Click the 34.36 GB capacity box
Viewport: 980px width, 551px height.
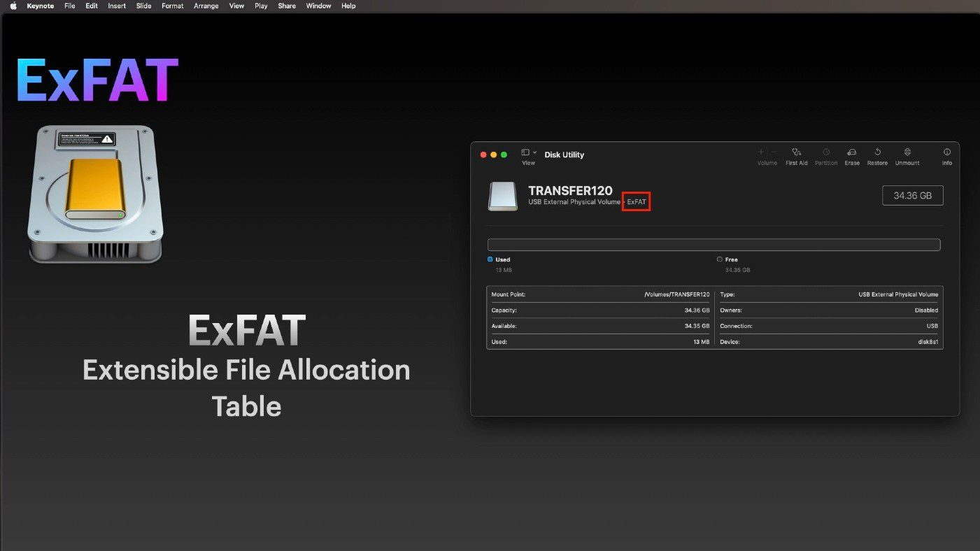[x=912, y=196]
